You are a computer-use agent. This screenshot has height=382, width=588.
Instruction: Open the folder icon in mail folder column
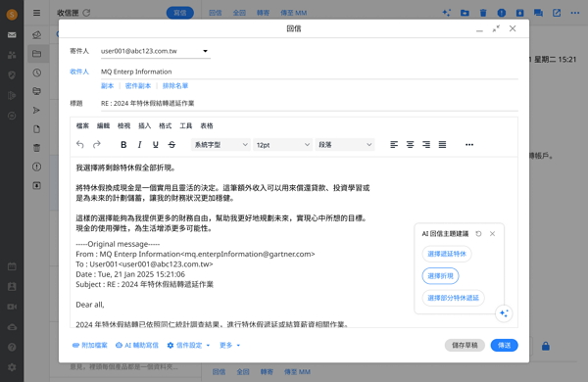(x=37, y=54)
